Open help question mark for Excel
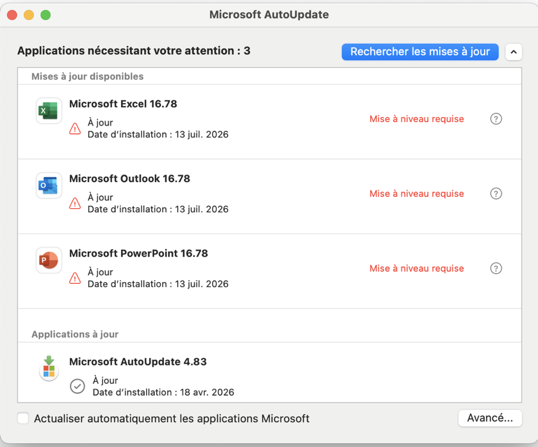Screen dimensions: 538x447 496,119
